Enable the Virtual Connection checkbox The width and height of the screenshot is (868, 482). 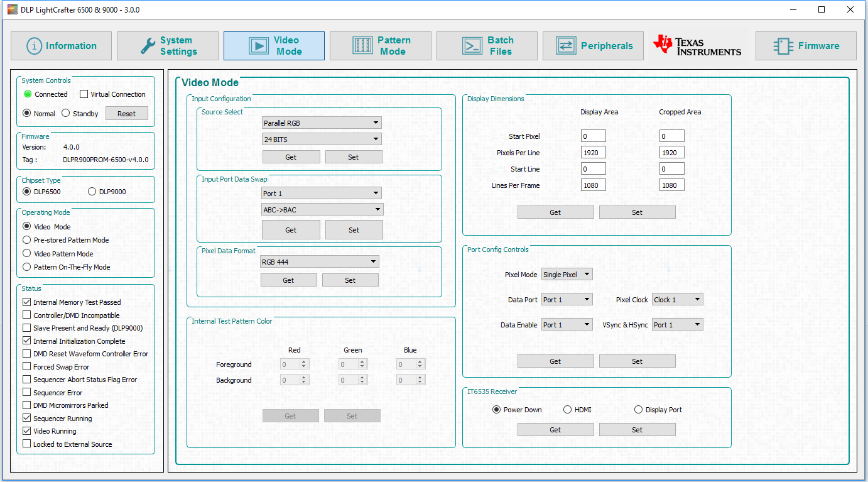[x=84, y=94]
